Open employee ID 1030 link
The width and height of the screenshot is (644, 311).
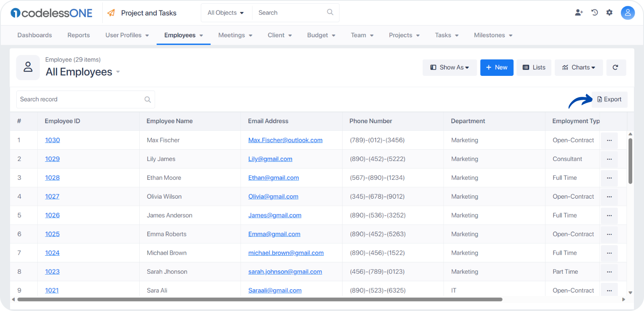click(x=52, y=140)
